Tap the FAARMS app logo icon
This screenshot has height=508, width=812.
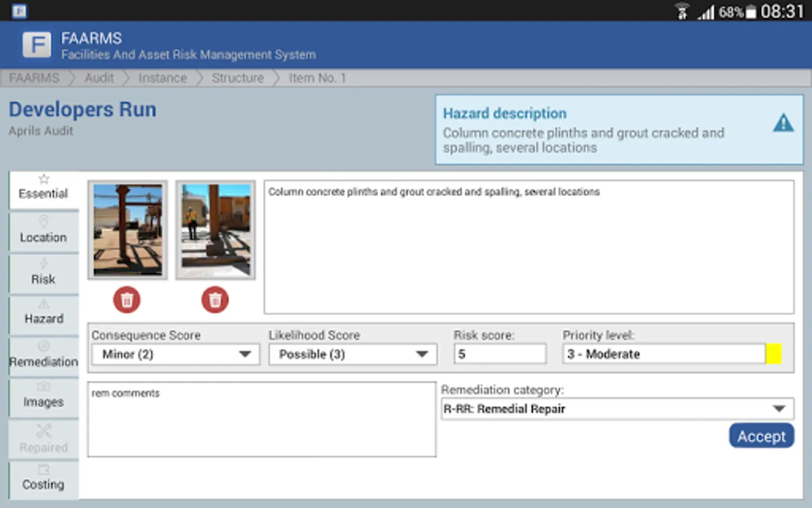[37, 45]
